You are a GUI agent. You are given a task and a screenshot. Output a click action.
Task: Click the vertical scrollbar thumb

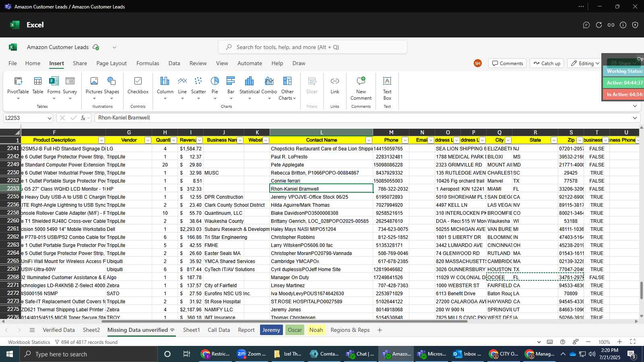(642, 290)
